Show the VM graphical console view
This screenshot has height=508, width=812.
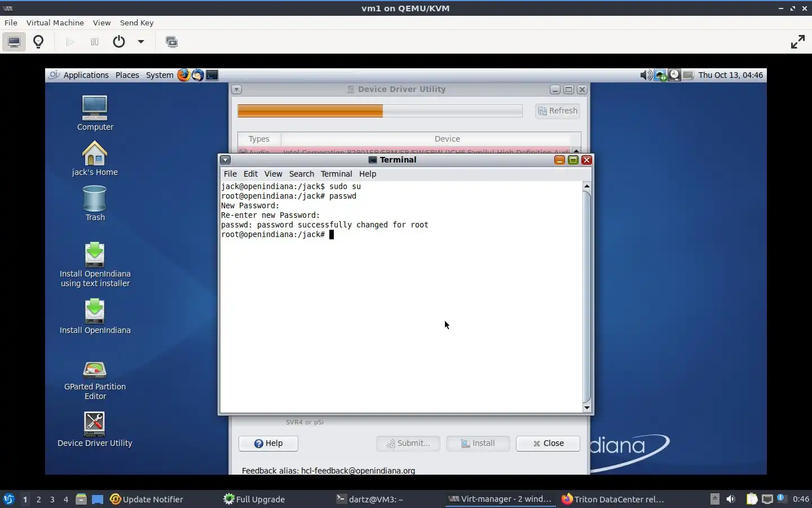pos(14,42)
